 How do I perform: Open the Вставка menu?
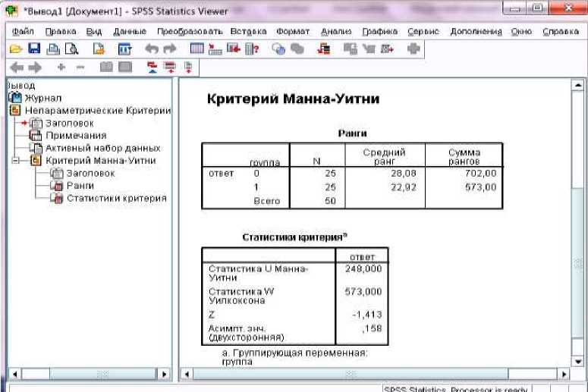248,32
